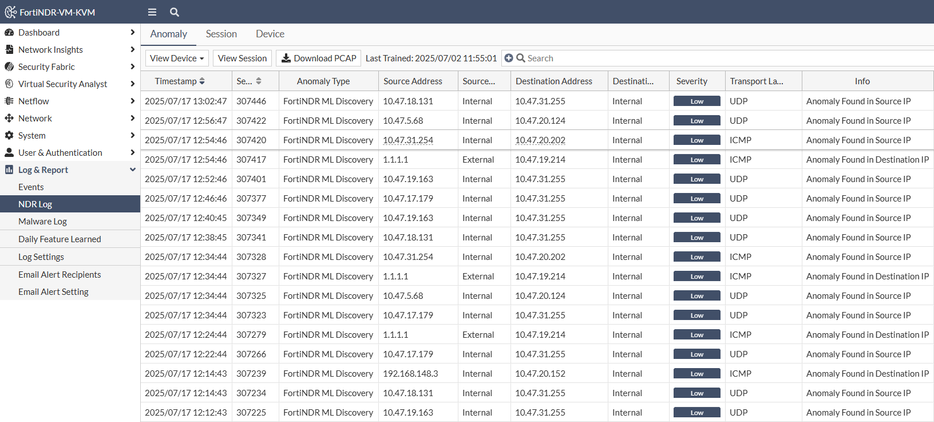The image size is (934, 422).
Task: Expand the Network Insights menu chevron
Action: (x=132, y=50)
